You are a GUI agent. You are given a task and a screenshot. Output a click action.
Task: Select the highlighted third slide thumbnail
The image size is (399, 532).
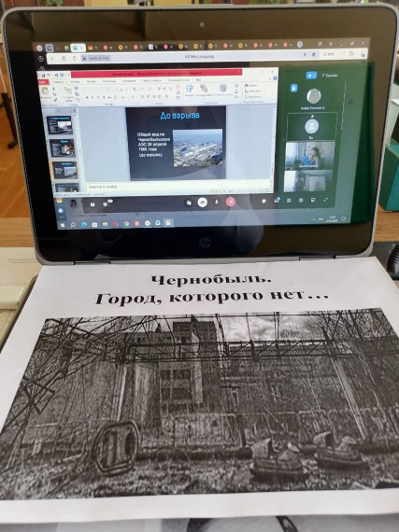click(64, 170)
